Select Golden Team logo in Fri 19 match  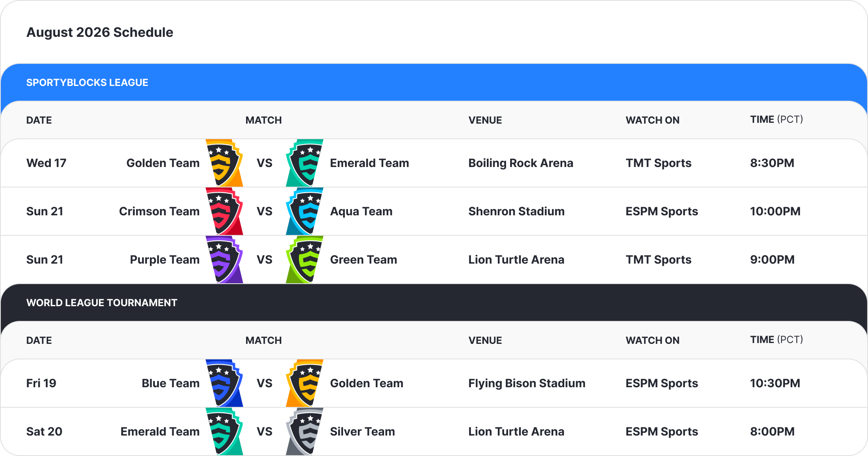(305, 383)
